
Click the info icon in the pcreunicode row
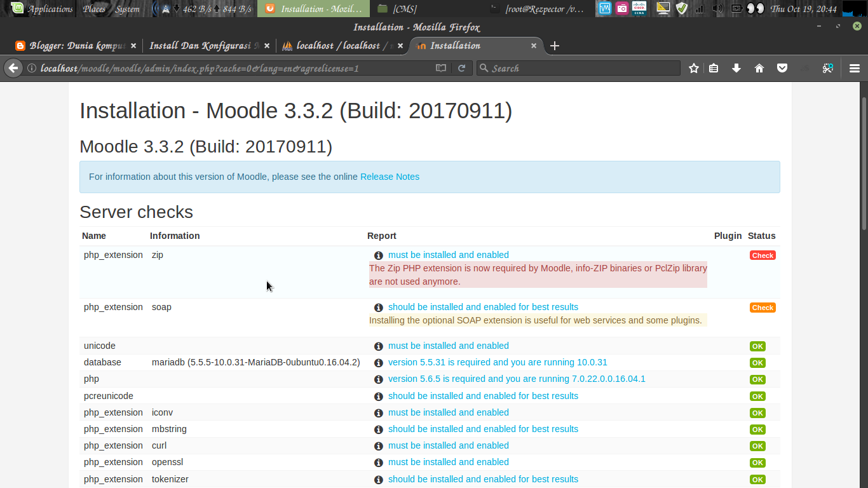(x=379, y=396)
